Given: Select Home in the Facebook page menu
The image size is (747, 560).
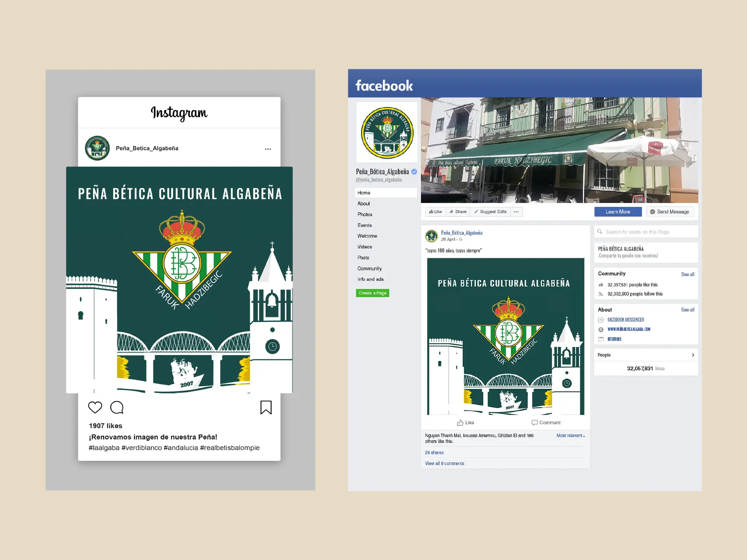Looking at the screenshot, I should click(x=386, y=192).
